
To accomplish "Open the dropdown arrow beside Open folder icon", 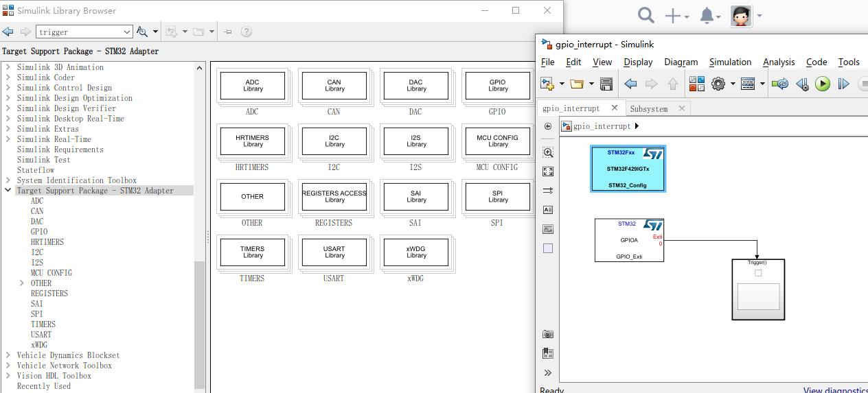I will pos(591,84).
